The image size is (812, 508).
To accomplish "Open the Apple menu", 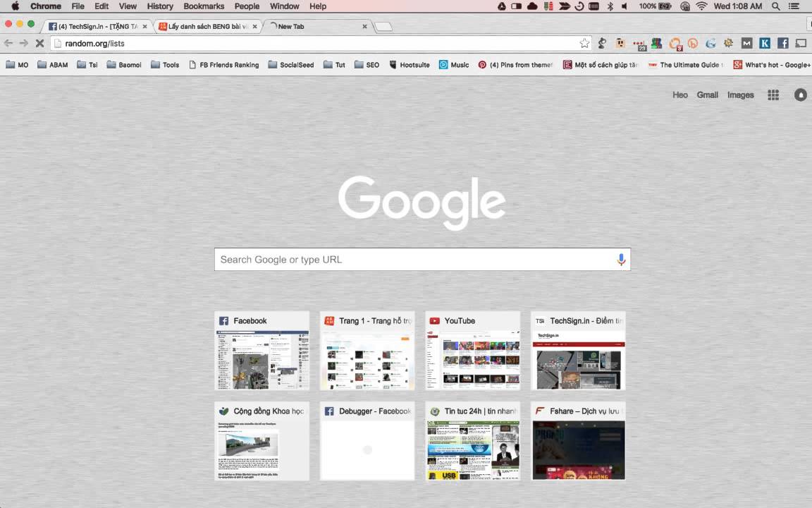I will (15, 6).
